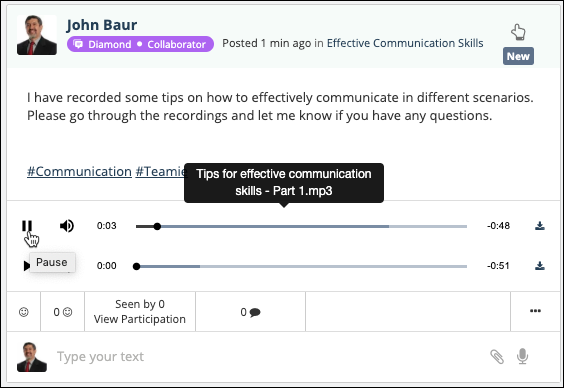
Task: Attach a file using the paperclip icon
Action: pos(497,356)
